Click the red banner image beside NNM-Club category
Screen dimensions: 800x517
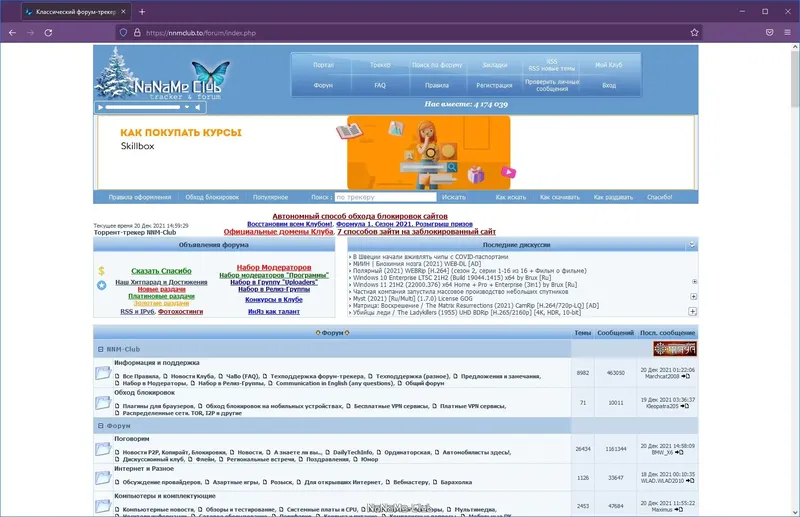click(x=674, y=349)
